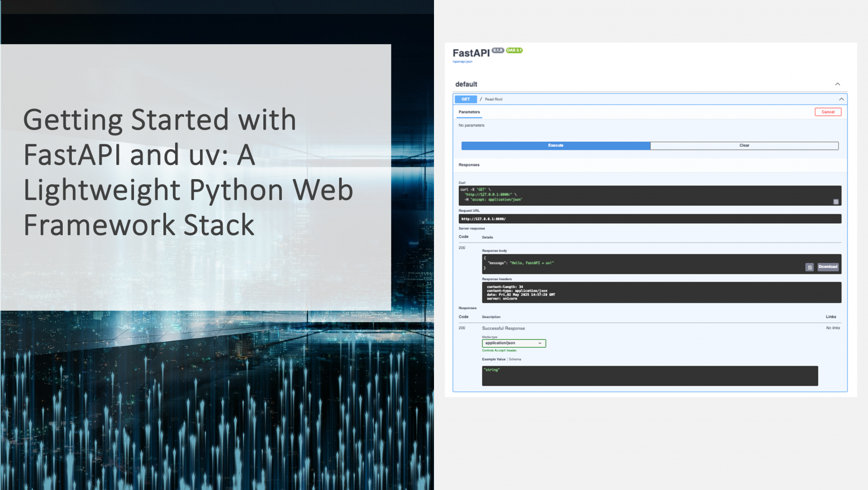Switch to the Schema view
Viewport: 868px width, 490px height.
point(515,359)
